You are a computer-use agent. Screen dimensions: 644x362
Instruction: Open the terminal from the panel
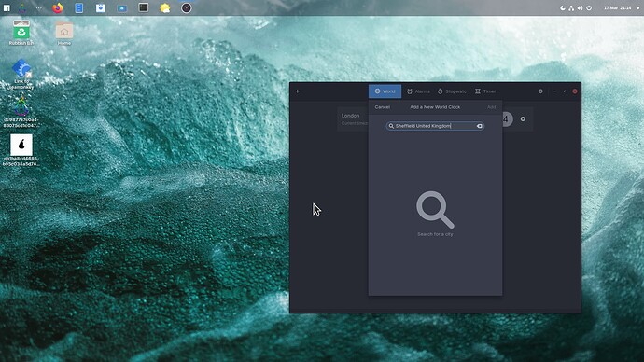(x=144, y=7)
